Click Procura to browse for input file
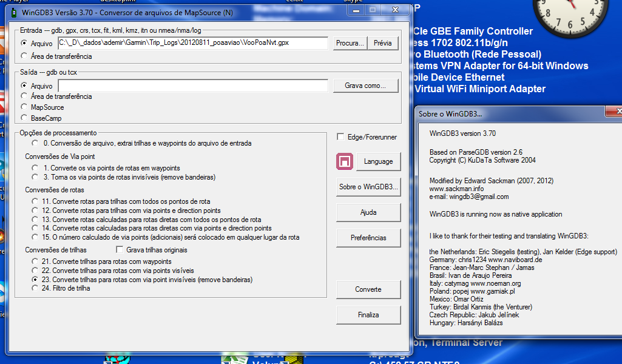Screen dimensions: 622x364 click(x=350, y=43)
